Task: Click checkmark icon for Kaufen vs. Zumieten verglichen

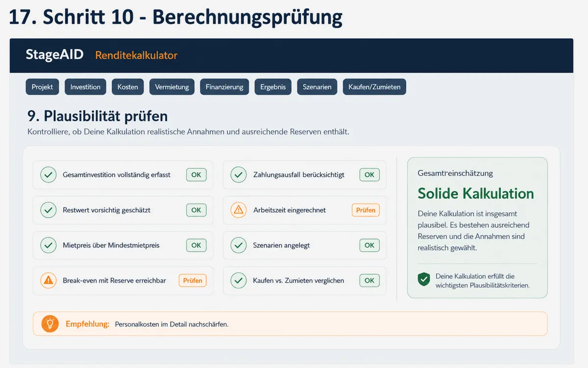Action: pos(238,281)
